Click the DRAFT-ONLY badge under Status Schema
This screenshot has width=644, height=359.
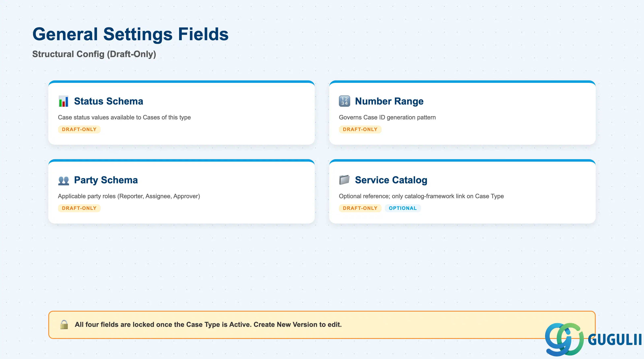coord(79,130)
